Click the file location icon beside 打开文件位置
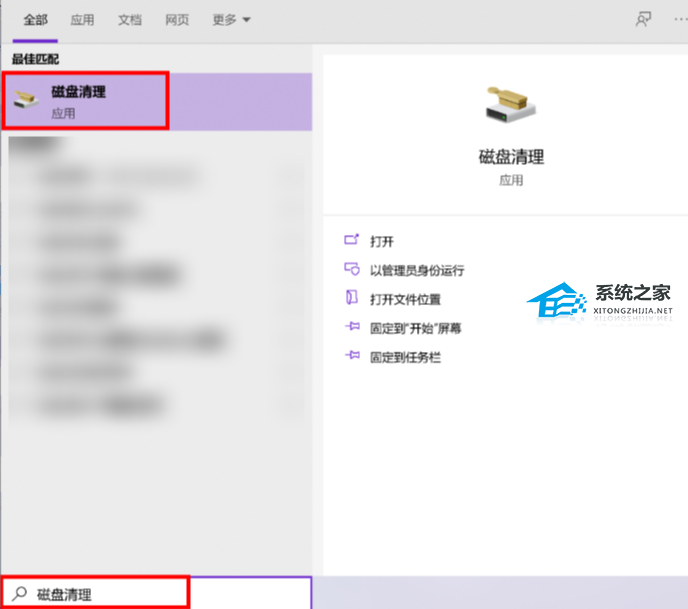 351,299
